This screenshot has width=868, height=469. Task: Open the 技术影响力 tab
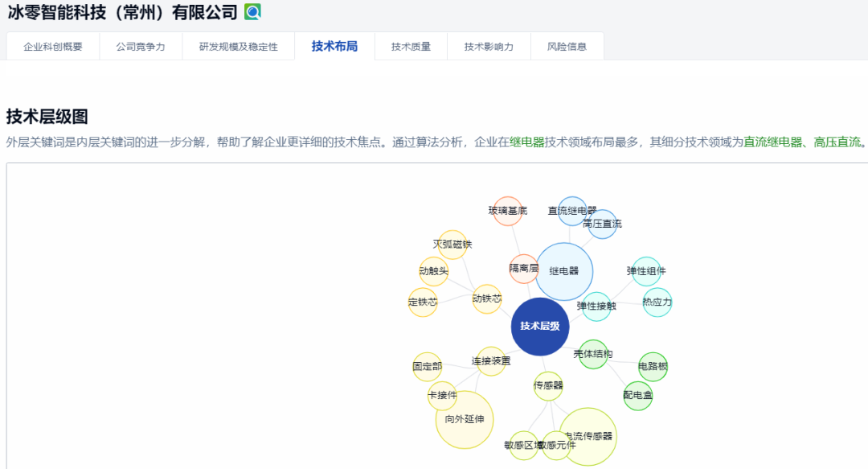click(489, 47)
